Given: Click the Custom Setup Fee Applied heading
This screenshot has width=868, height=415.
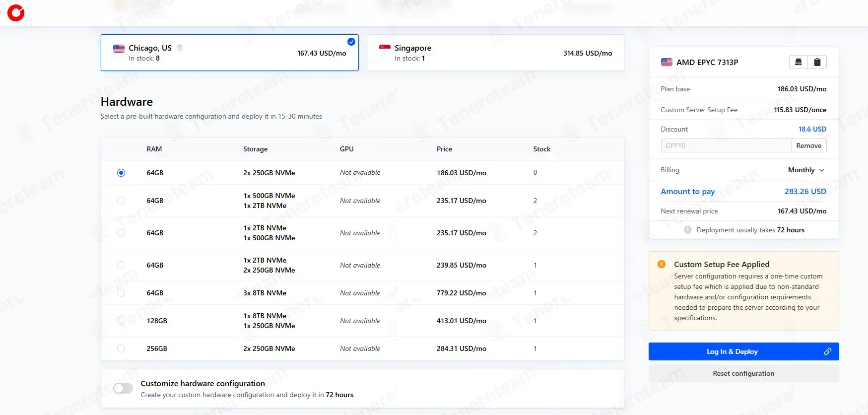Looking at the screenshot, I should pos(722,264).
